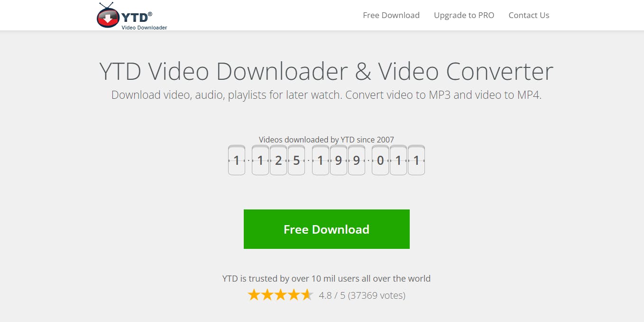
Task: Open the Upgrade to PRO menu item
Action: 464,15
